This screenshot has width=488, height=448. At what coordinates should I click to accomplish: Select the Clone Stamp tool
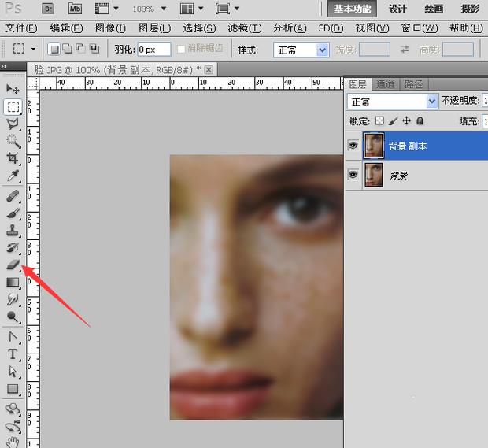(13, 231)
